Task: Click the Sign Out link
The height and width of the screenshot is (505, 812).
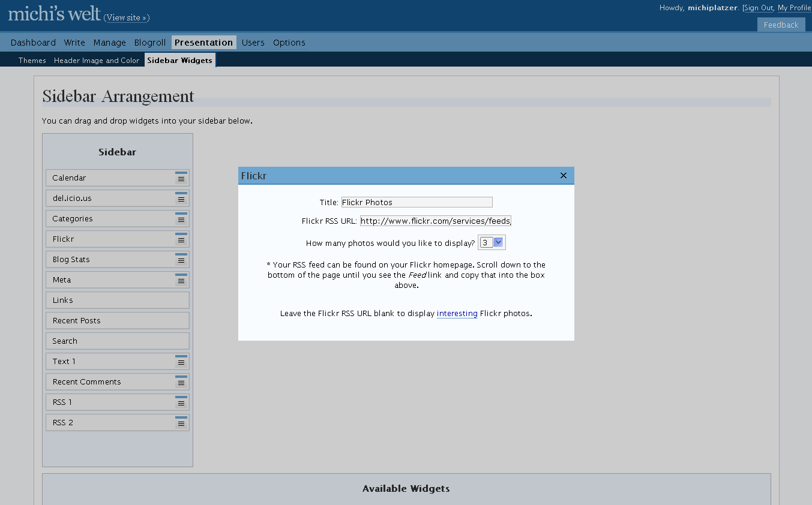Action: [759, 8]
